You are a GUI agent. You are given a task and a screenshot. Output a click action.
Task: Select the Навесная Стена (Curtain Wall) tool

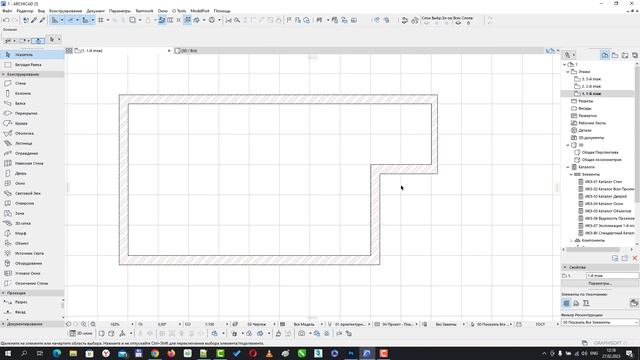[32, 163]
